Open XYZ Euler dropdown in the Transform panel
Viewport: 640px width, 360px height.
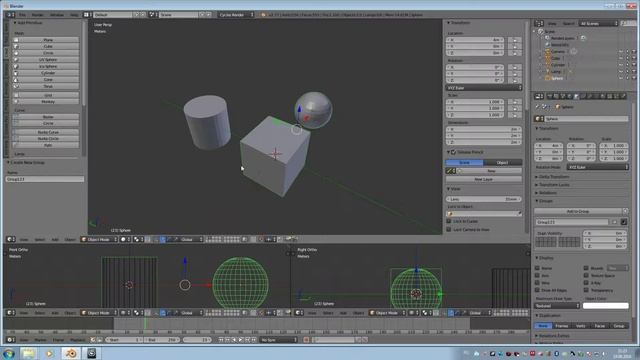point(484,88)
